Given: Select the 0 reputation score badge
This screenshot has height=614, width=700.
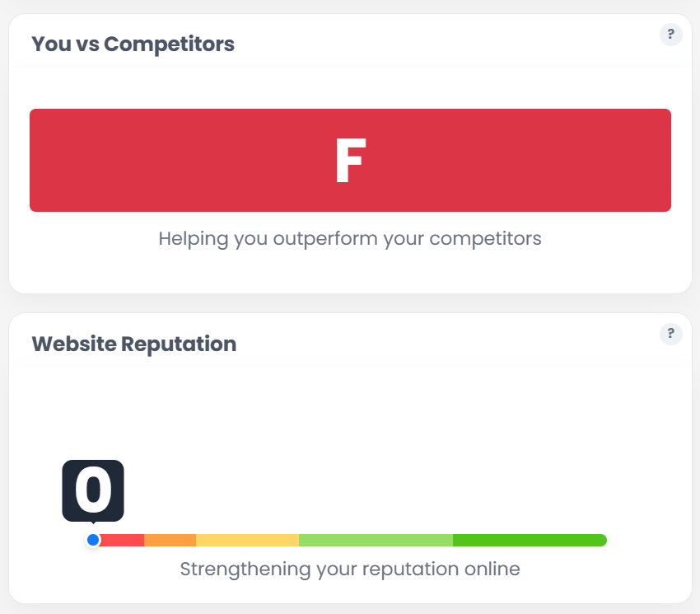Looking at the screenshot, I should pyautogui.click(x=92, y=490).
